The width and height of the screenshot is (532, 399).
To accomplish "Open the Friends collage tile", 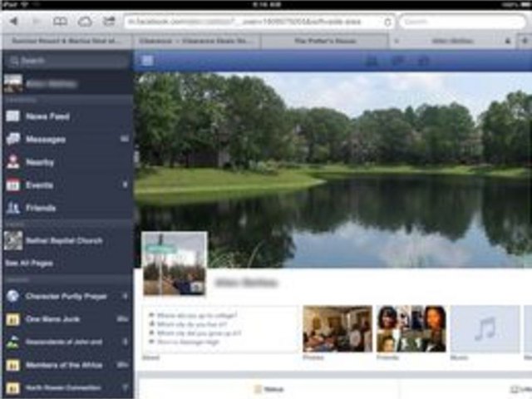I will 411,328.
